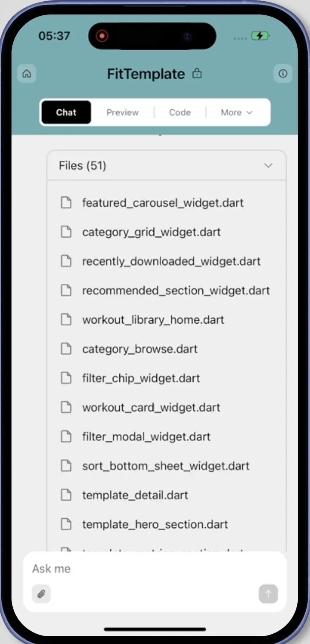Image resolution: width=310 pixels, height=644 pixels.
Task: Send the message with the up-arrow icon
Action: click(x=268, y=594)
